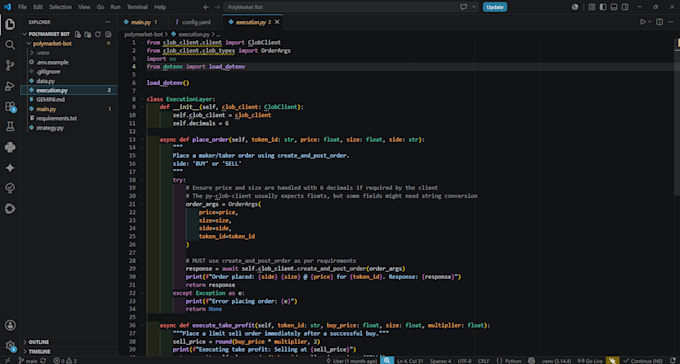
Task: Open the Python extension view
Action: click(x=10, y=147)
